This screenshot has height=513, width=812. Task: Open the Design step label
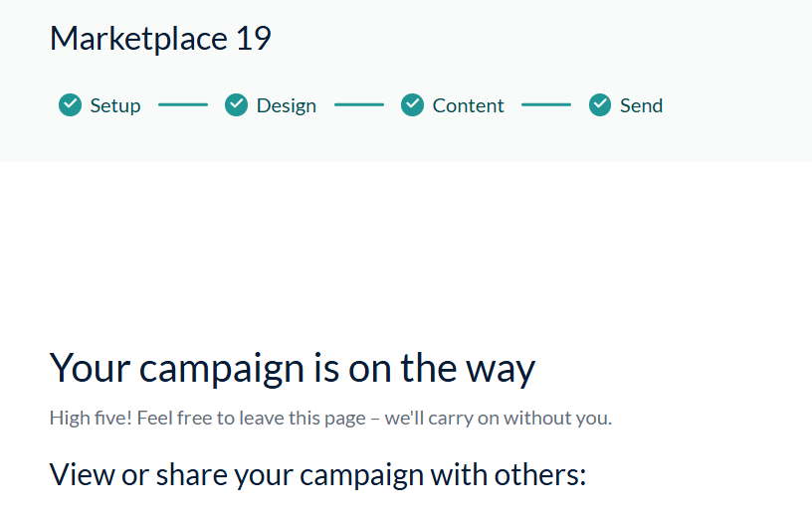click(x=287, y=105)
